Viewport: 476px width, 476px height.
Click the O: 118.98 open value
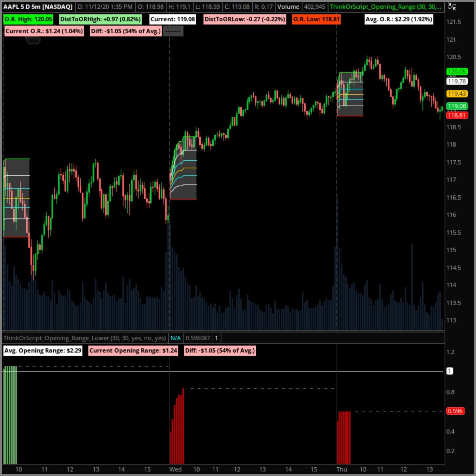pyautogui.click(x=151, y=6)
